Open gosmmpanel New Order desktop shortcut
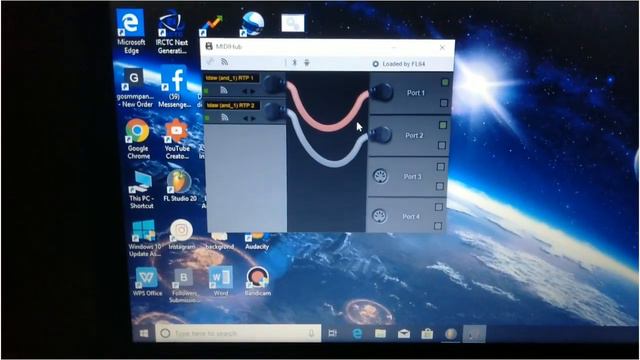Image resolution: width=640 pixels, height=360 pixels. click(134, 88)
